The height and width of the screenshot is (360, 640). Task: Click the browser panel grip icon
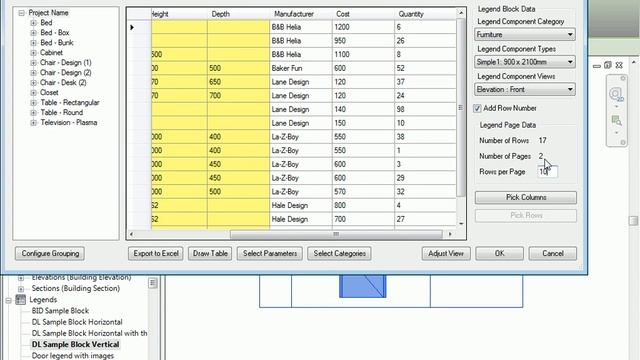point(153,283)
